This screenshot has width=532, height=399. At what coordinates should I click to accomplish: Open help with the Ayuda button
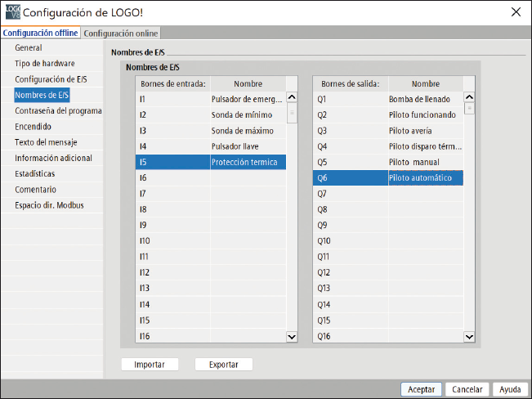coord(510,389)
